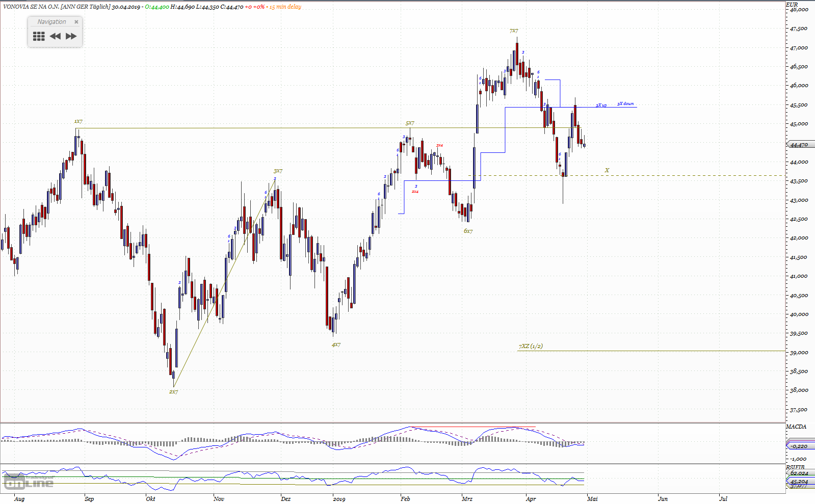Click the Mrz label on the time axis
The image size is (815, 504).
pos(467,499)
